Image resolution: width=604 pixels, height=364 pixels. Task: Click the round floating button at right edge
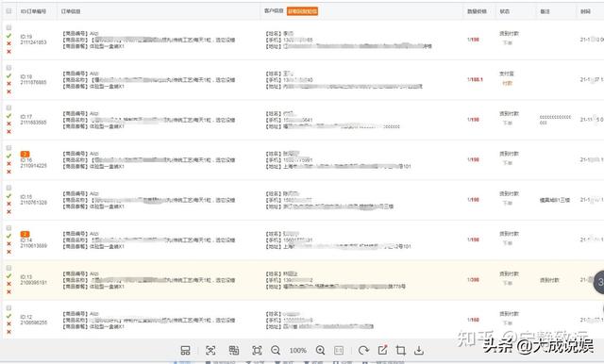(x=599, y=282)
